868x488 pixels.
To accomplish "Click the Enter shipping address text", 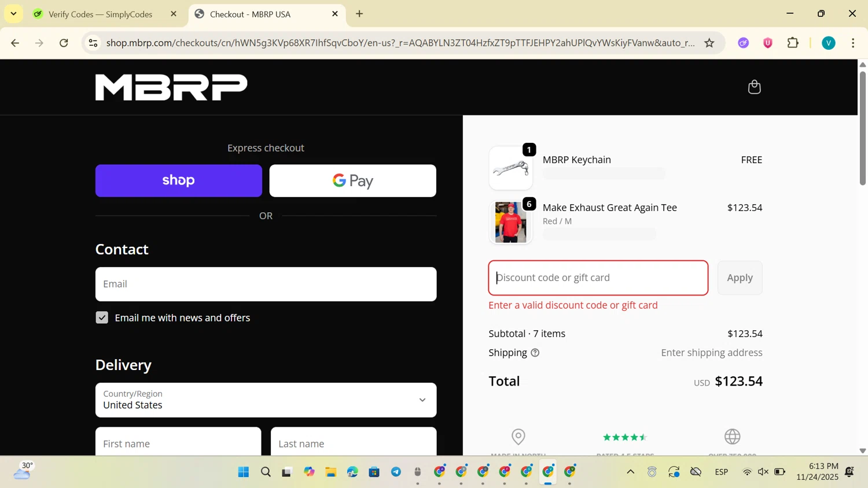I will coord(712,353).
